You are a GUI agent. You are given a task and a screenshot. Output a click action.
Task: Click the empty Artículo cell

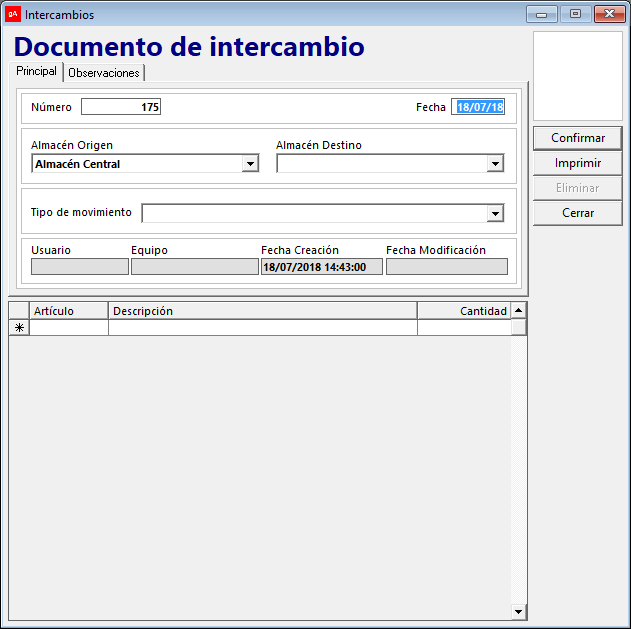[x=68, y=328]
